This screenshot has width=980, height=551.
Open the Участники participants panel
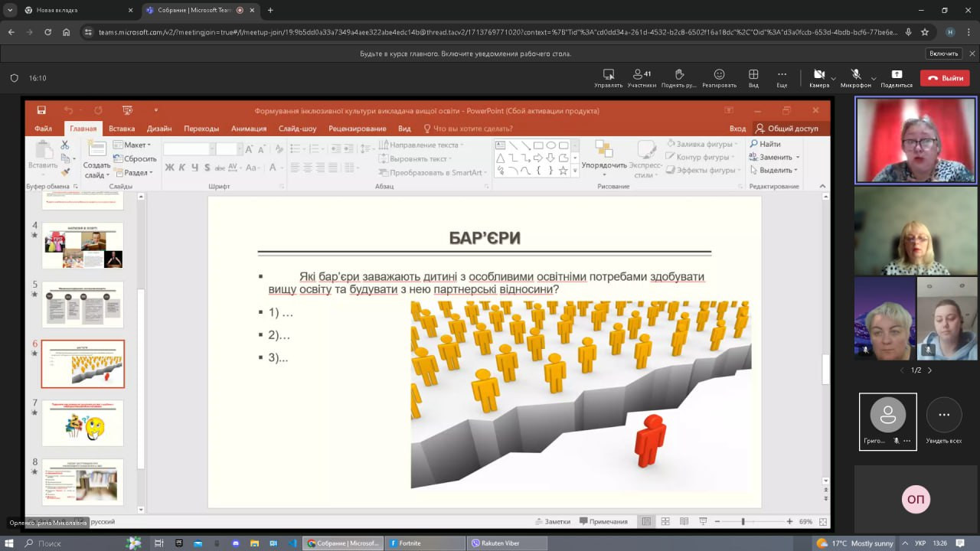pos(642,75)
